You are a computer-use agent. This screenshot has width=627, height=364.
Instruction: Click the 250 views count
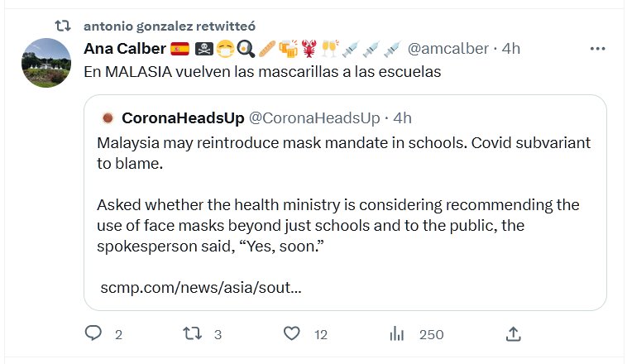(x=431, y=334)
